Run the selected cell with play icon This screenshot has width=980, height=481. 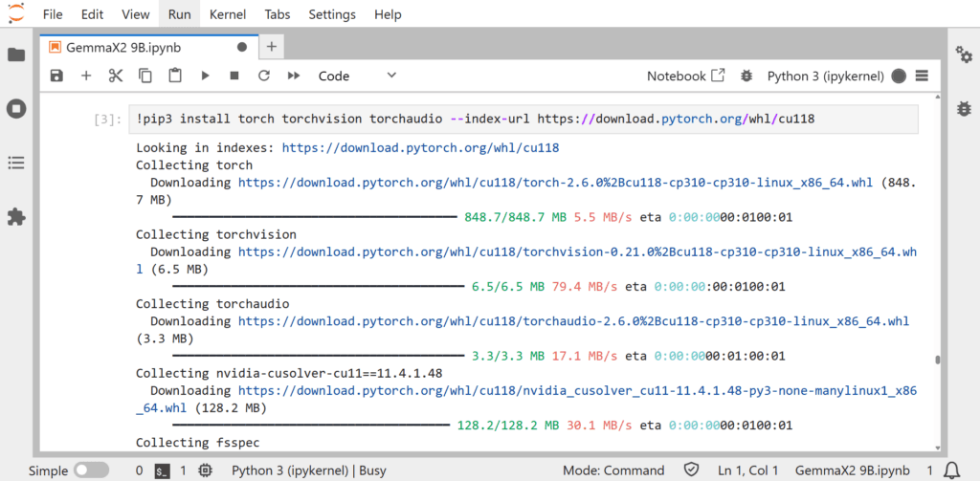205,76
